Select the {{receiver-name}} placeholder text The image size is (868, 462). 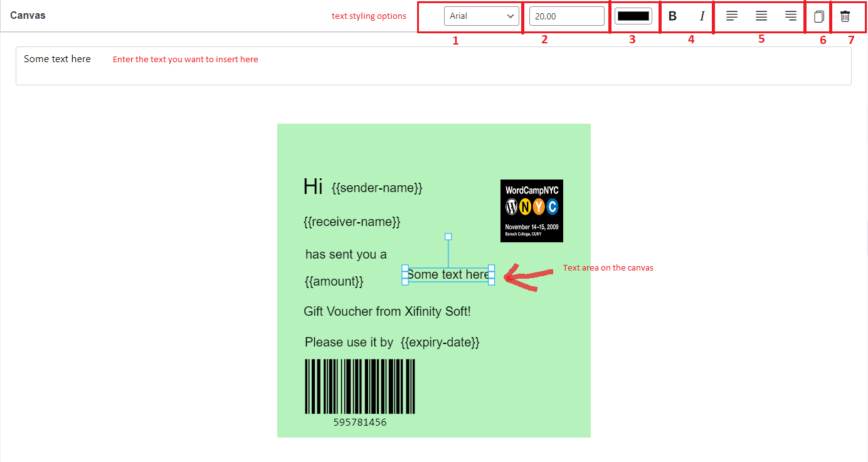coord(352,222)
